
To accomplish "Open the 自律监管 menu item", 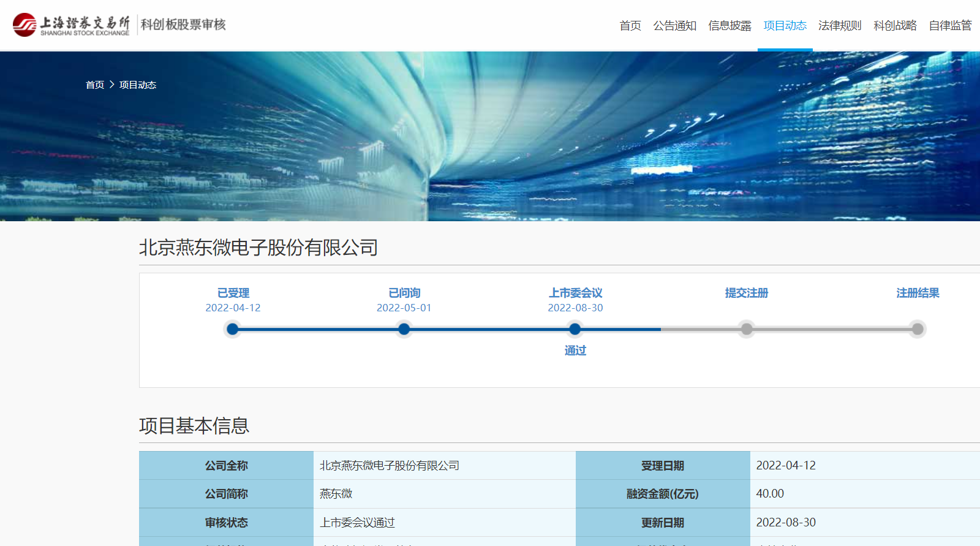I will click(950, 26).
